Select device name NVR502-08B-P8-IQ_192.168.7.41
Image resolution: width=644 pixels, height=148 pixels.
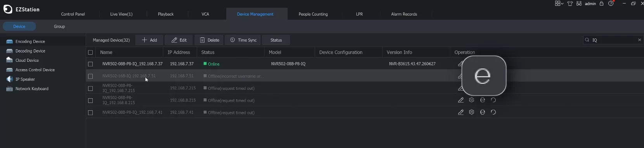point(132,112)
